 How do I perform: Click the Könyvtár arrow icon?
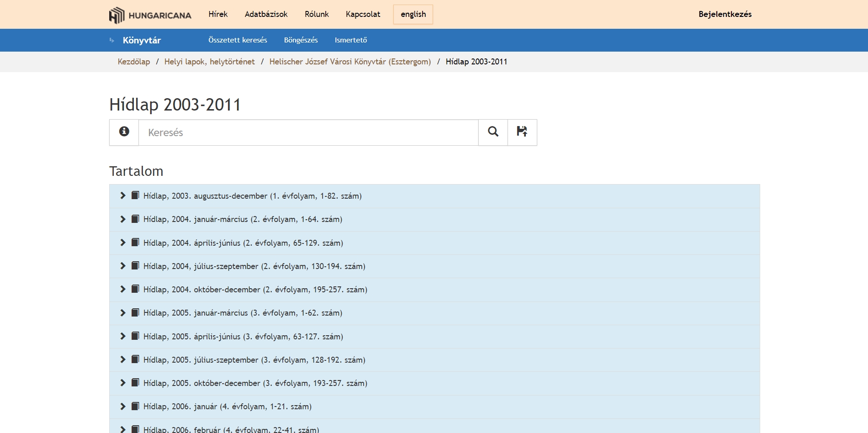coord(112,40)
